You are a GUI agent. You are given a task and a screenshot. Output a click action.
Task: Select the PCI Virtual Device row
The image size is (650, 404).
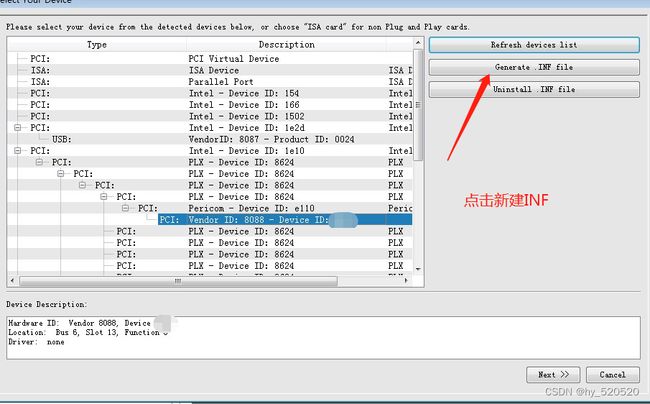coord(210,59)
